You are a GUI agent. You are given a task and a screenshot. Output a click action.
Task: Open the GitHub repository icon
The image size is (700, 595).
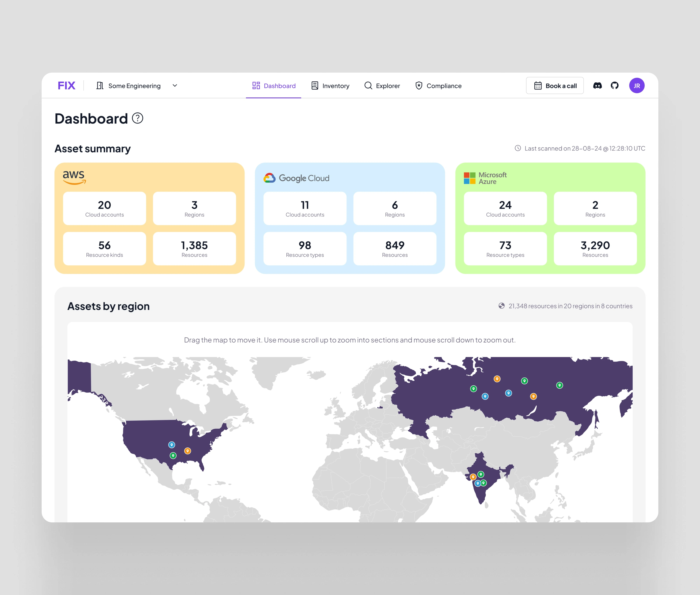pyautogui.click(x=615, y=86)
